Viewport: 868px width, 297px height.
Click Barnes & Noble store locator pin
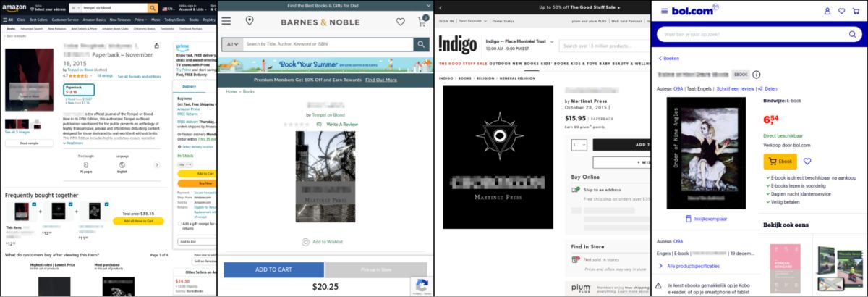coord(249,21)
